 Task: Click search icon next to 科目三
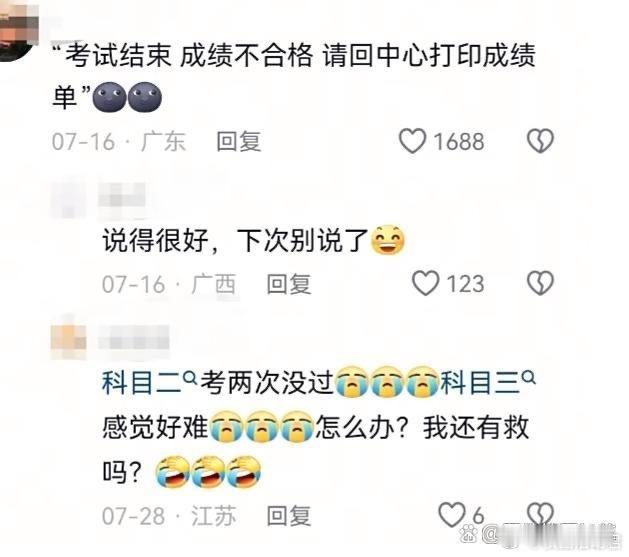click(529, 377)
